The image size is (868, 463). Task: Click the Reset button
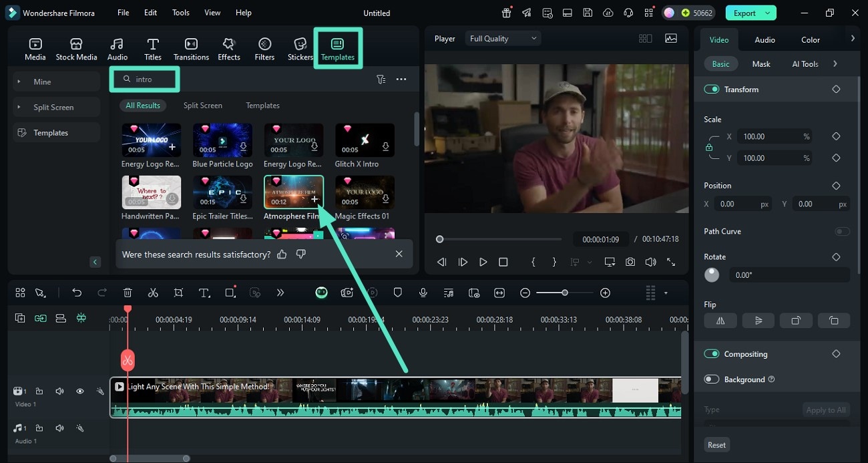pos(716,445)
